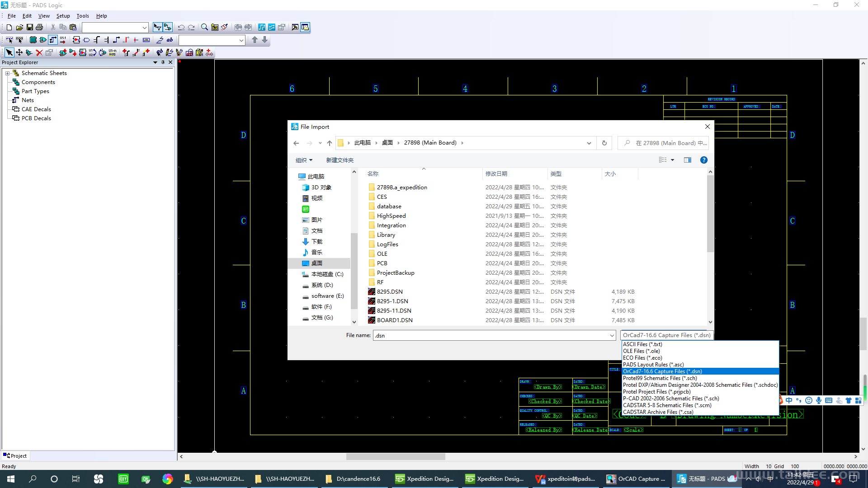Click the Swap Reference Designators U1/U2 icon
The image size is (868, 488).
pos(92,52)
